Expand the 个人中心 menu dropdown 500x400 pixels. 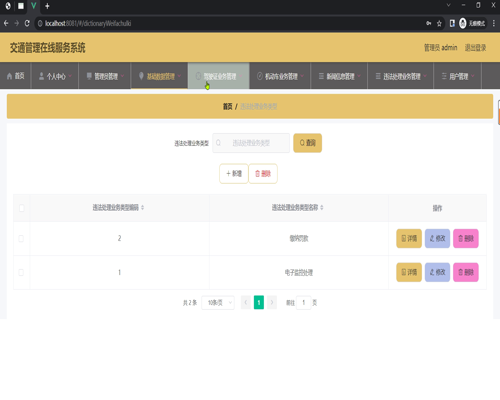[55, 76]
